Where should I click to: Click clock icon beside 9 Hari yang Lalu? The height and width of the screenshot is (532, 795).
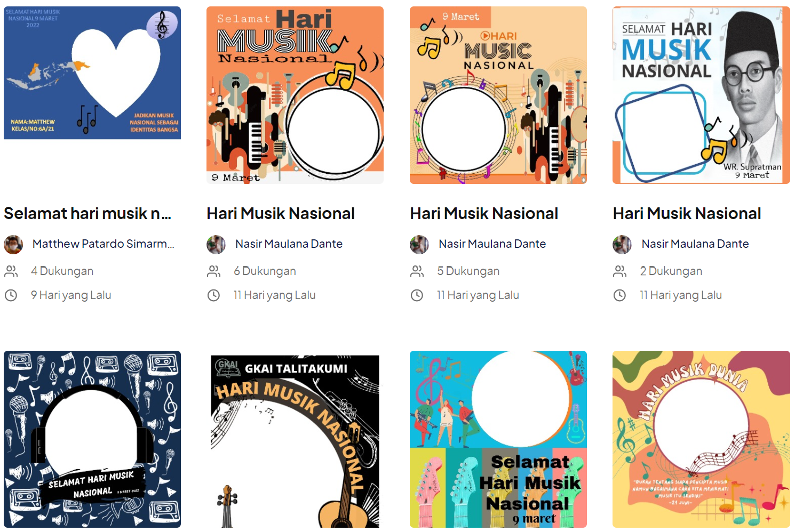(11, 295)
